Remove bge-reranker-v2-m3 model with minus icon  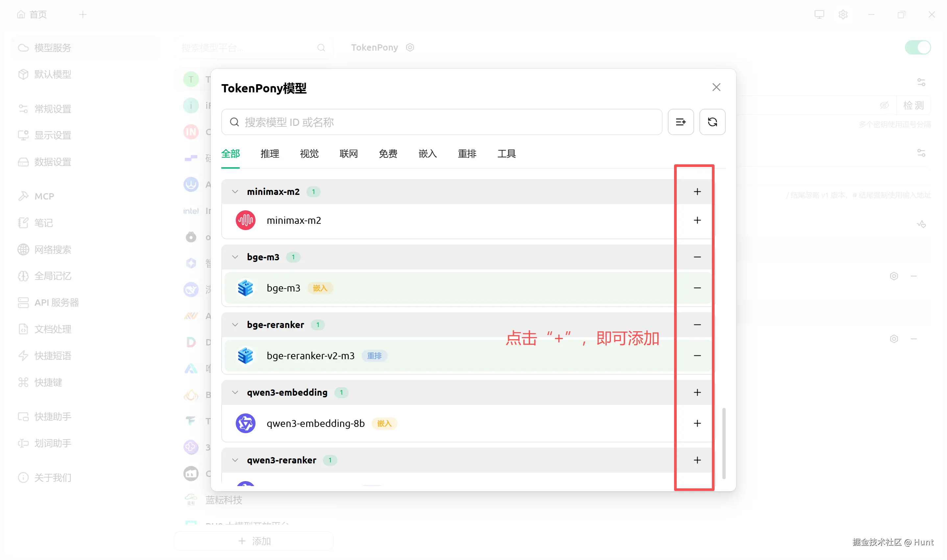(697, 356)
